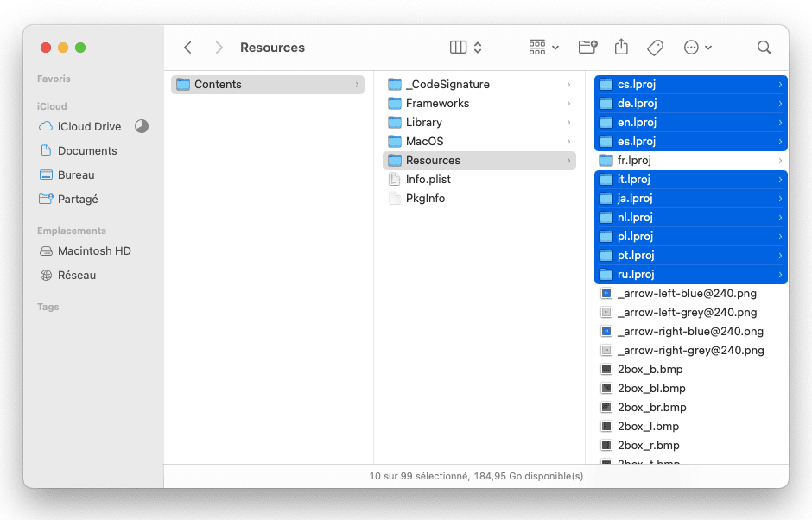Click the MacOS row chevron
The image size is (812, 520).
coord(568,142)
